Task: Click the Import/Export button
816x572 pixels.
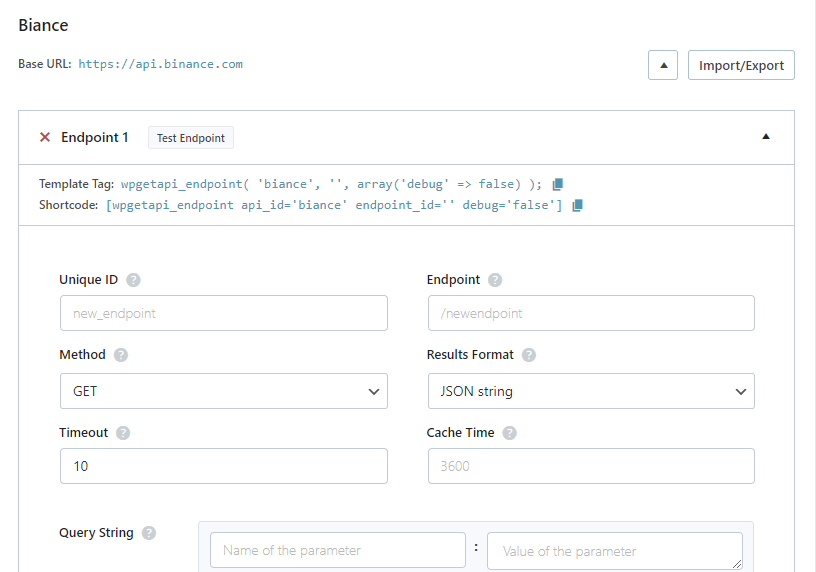Action: pyautogui.click(x=741, y=66)
